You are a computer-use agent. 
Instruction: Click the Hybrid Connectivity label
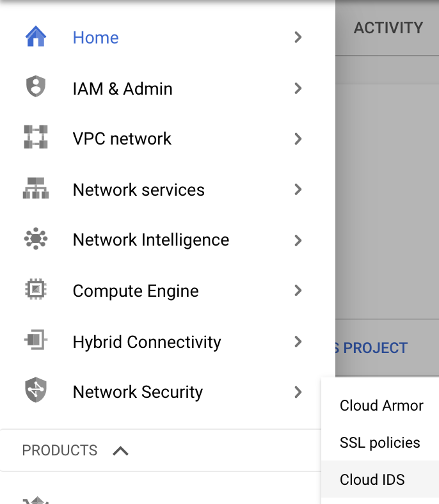point(147,342)
